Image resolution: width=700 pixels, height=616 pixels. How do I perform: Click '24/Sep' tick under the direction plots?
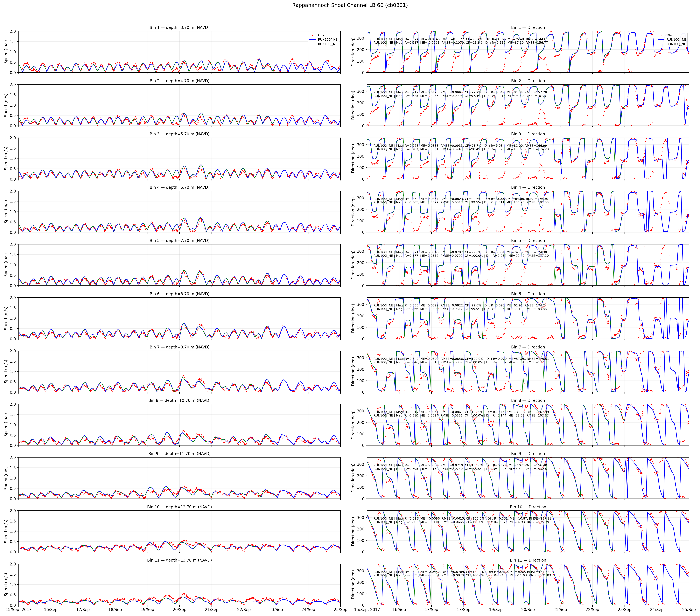(x=657, y=610)
